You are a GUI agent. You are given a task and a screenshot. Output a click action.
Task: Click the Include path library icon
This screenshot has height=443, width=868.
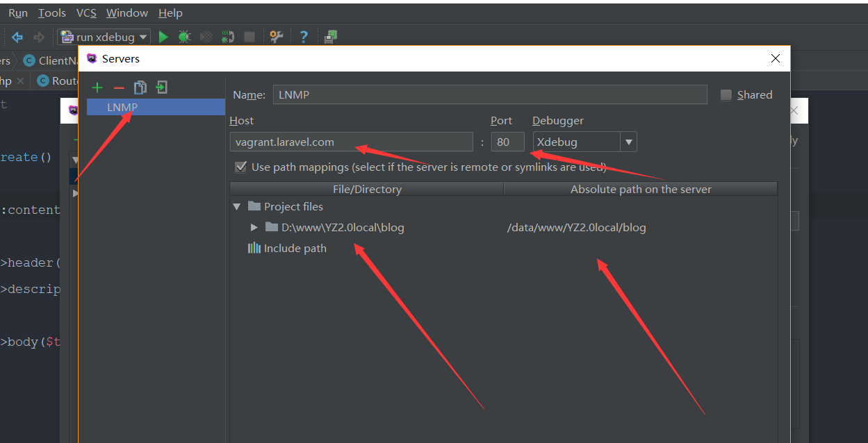click(254, 248)
